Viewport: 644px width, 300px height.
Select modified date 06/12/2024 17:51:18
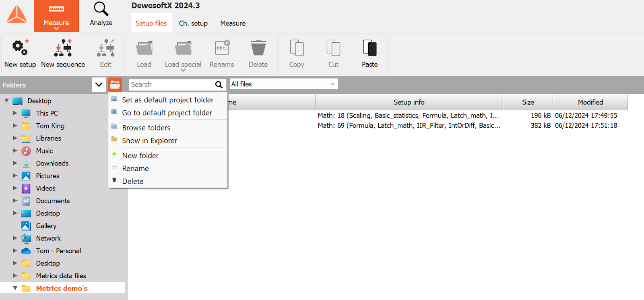[586, 126]
